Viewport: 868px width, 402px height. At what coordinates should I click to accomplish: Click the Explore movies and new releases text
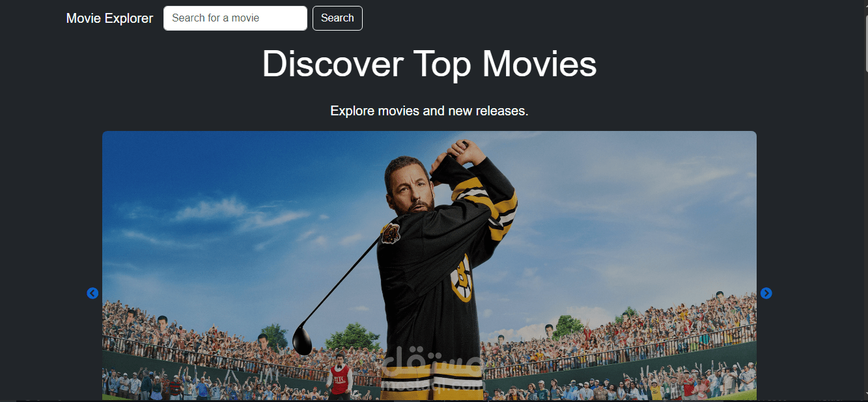pyautogui.click(x=429, y=111)
